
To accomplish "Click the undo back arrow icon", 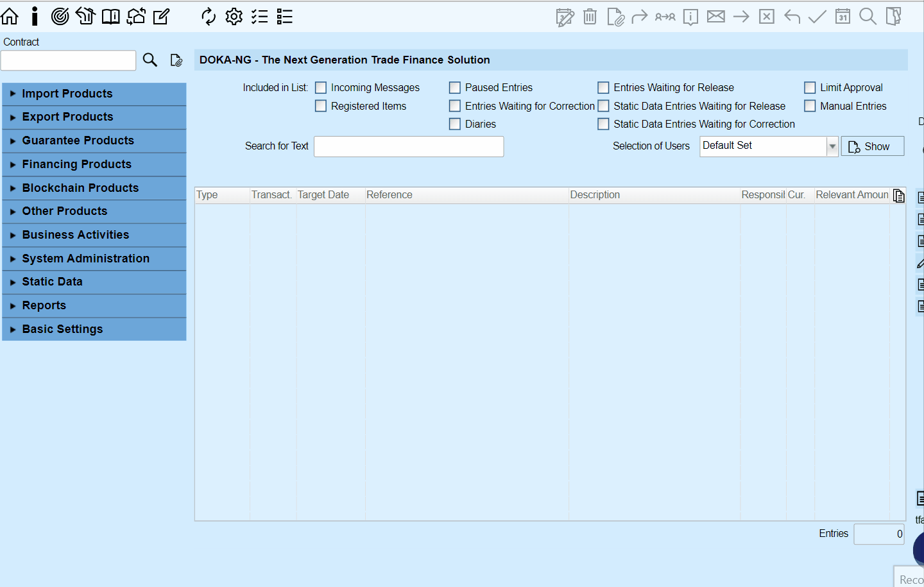I will point(792,17).
